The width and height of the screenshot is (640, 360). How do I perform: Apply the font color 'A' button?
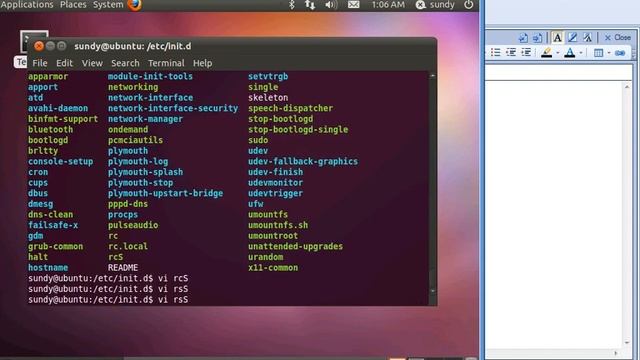pos(569,52)
